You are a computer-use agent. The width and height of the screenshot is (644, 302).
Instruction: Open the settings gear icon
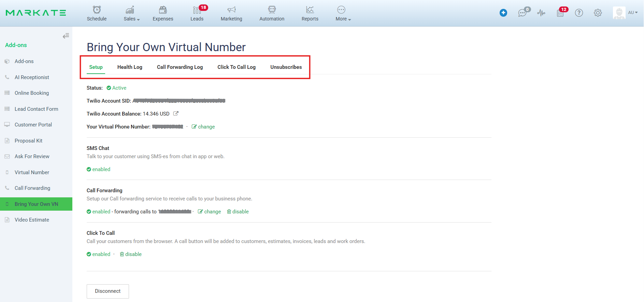tap(598, 13)
